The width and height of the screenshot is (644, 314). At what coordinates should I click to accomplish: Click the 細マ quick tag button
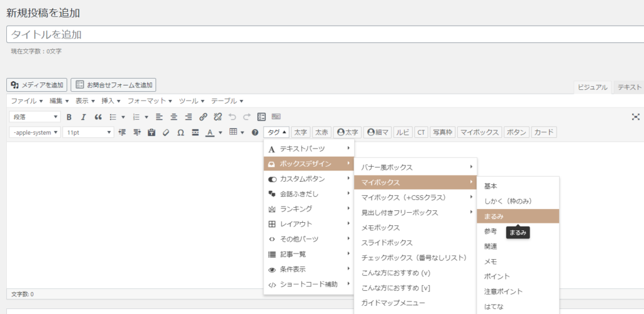377,132
